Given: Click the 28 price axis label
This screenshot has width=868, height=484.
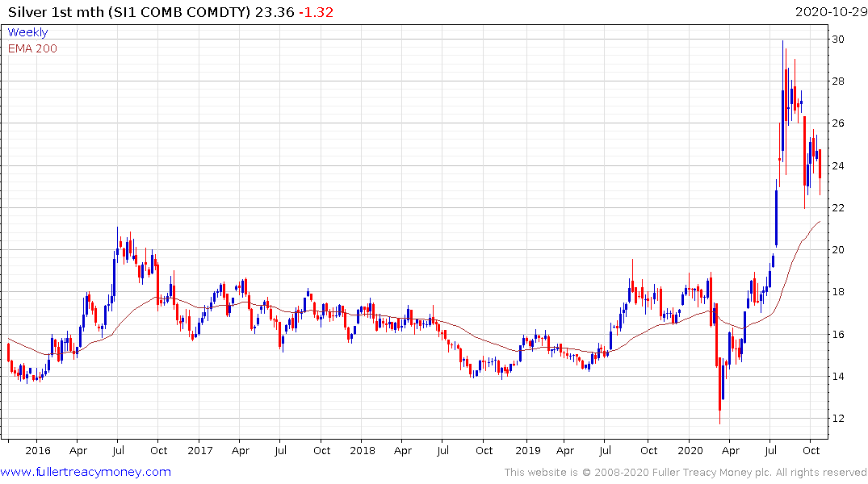Looking at the screenshot, I should tap(837, 81).
